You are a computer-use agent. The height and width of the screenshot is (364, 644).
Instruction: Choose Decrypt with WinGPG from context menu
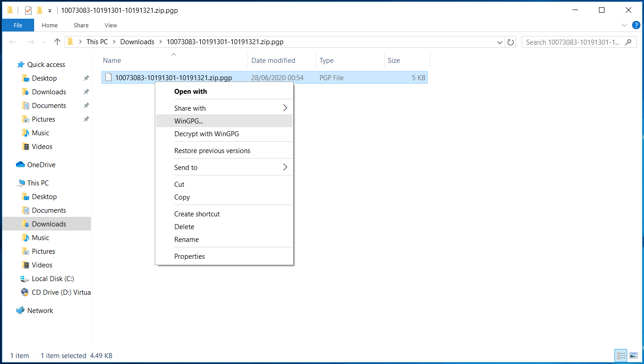(207, 134)
